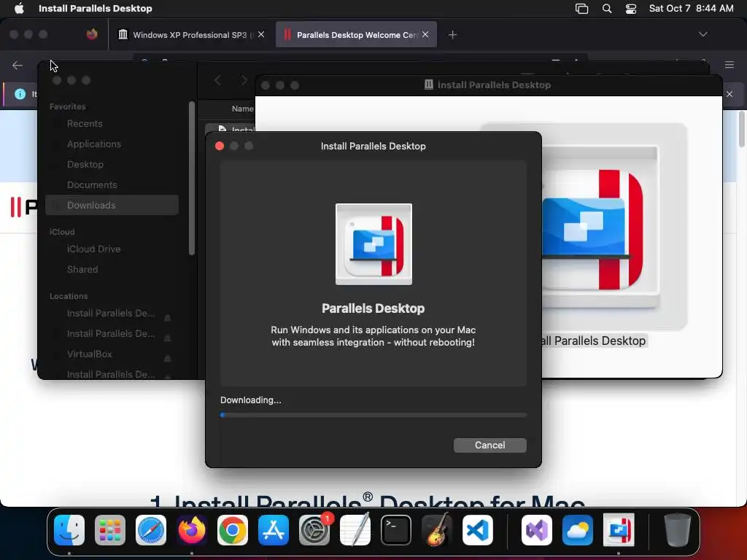Image resolution: width=747 pixels, height=560 pixels.
Task: Open the Trash from the Dock
Action: [x=678, y=530]
